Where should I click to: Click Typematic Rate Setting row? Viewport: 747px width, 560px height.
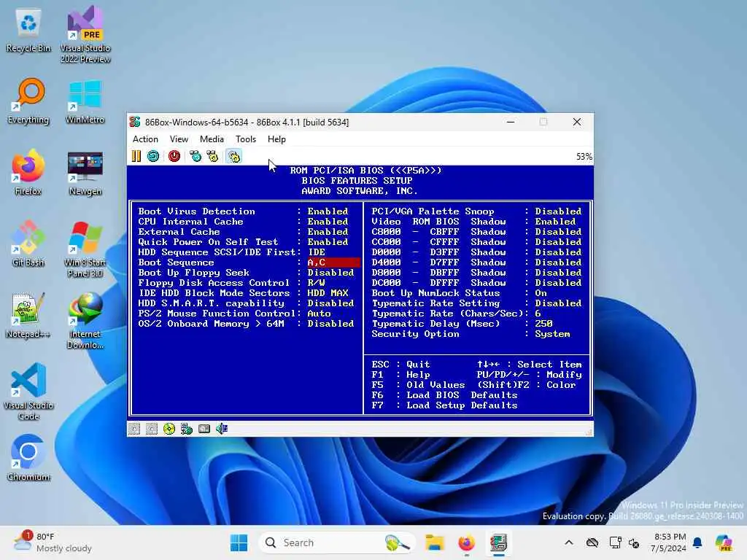(476, 303)
